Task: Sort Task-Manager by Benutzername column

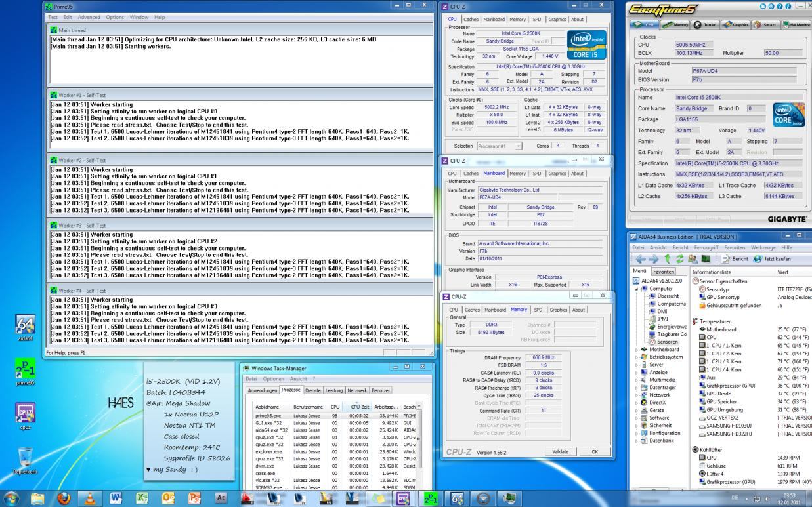Action: (x=309, y=407)
